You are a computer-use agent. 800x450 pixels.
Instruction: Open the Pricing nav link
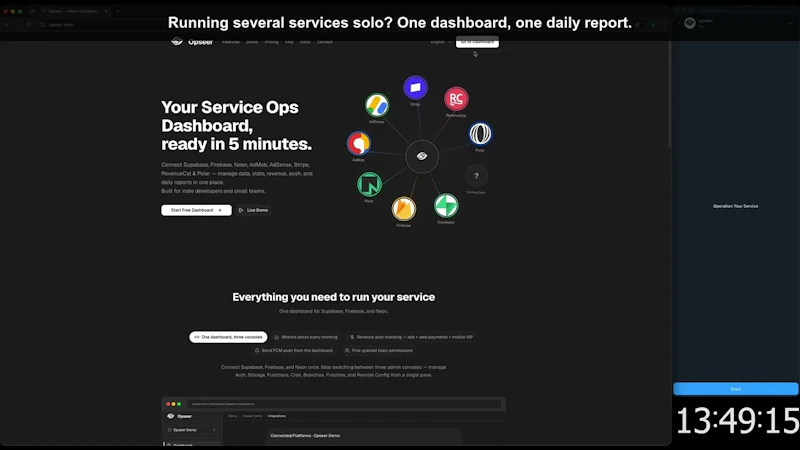[271, 42]
